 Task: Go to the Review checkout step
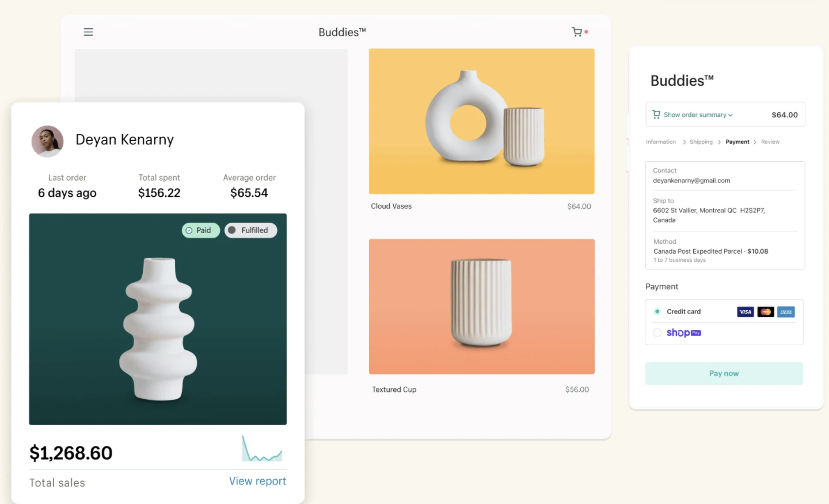point(770,142)
